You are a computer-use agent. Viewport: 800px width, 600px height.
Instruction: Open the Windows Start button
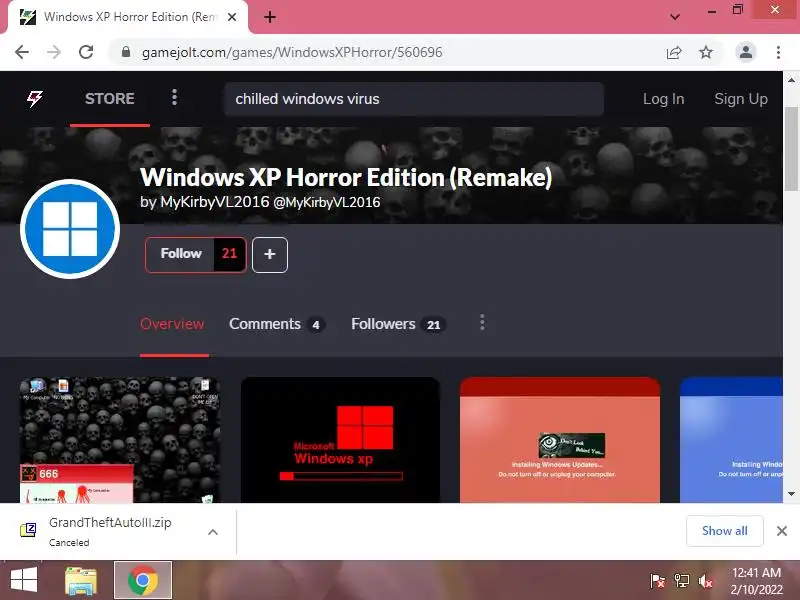pos(24,580)
